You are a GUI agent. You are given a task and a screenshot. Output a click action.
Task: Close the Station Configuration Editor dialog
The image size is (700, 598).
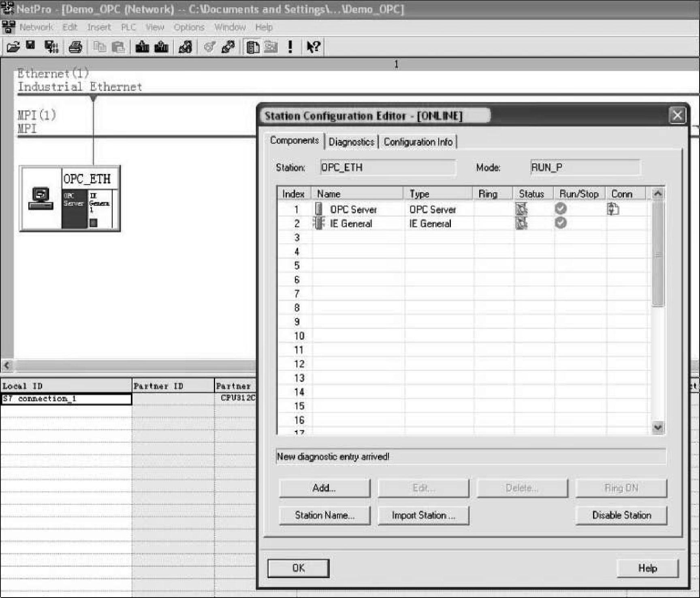coord(677,116)
